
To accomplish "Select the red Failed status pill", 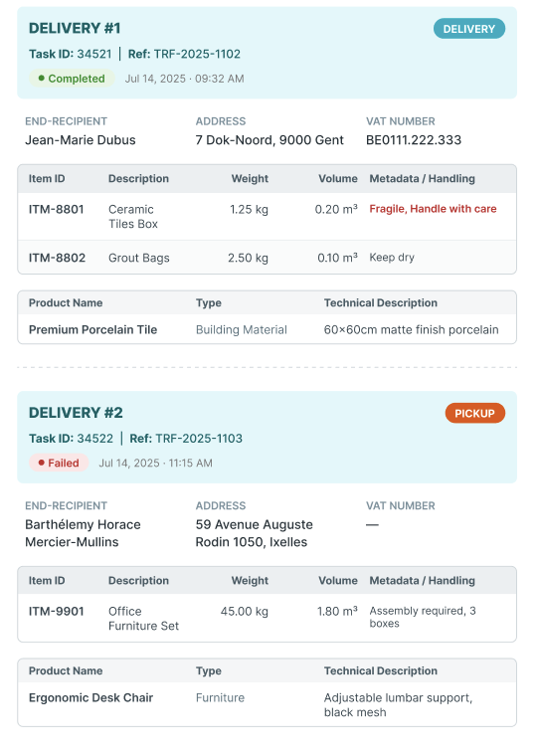I will (59, 463).
